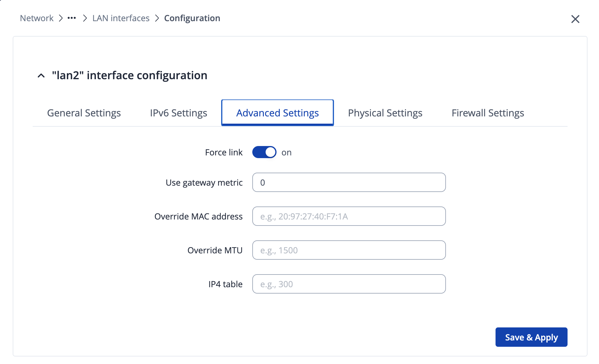The height and width of the screenshot is (364, 599).
Task: Collapse the "lan2" interface configuration section
Action: [x=41, y=76]
